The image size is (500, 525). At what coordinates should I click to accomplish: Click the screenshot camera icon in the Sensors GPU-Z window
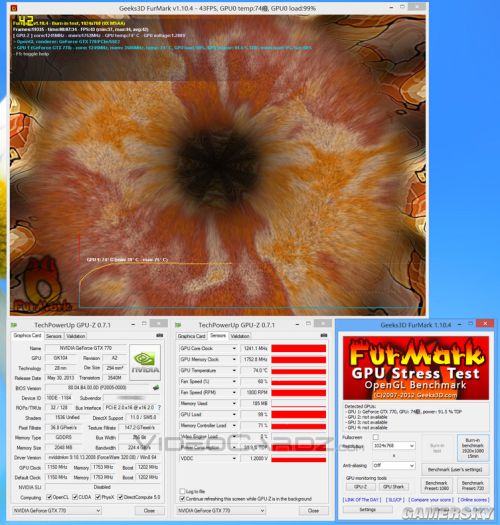pos(324,335)
